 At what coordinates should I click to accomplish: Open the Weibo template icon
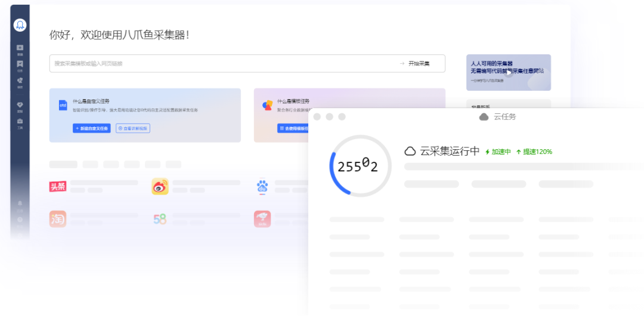(x=160, y=187)
